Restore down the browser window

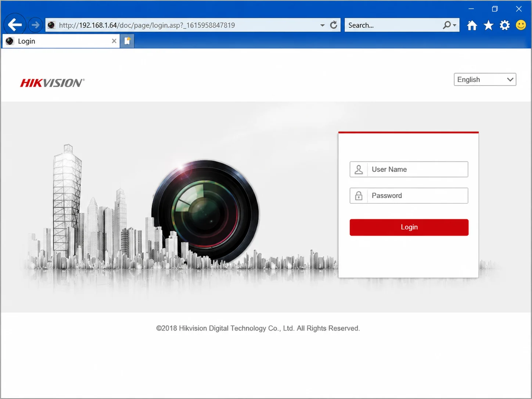(495, 9)
